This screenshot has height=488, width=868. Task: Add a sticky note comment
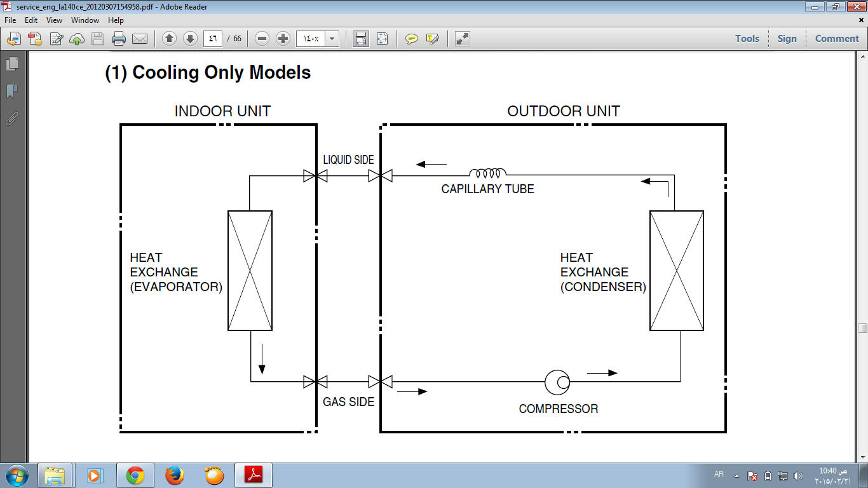412,39
